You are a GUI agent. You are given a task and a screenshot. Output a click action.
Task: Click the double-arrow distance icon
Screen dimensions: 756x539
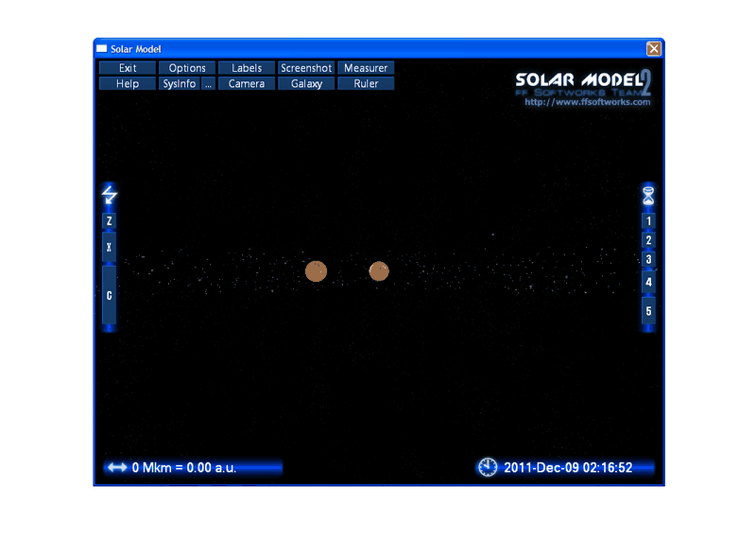point(117,467)
